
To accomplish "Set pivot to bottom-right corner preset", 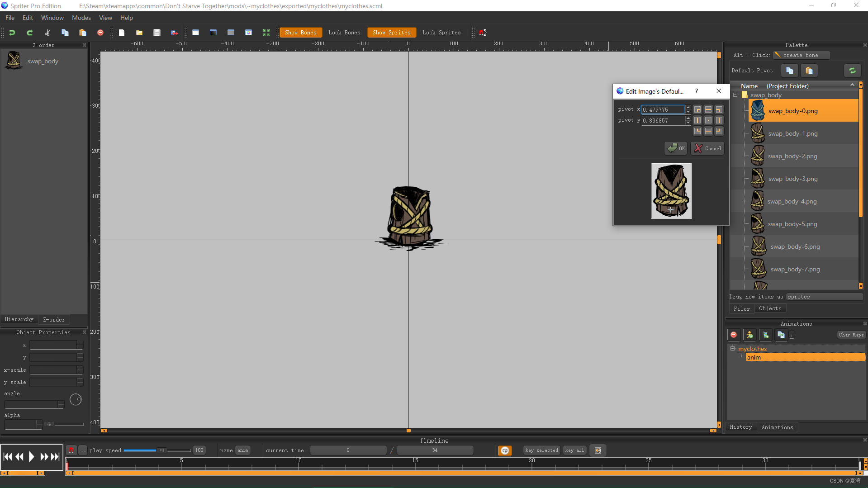I will (x=719, y=131).
